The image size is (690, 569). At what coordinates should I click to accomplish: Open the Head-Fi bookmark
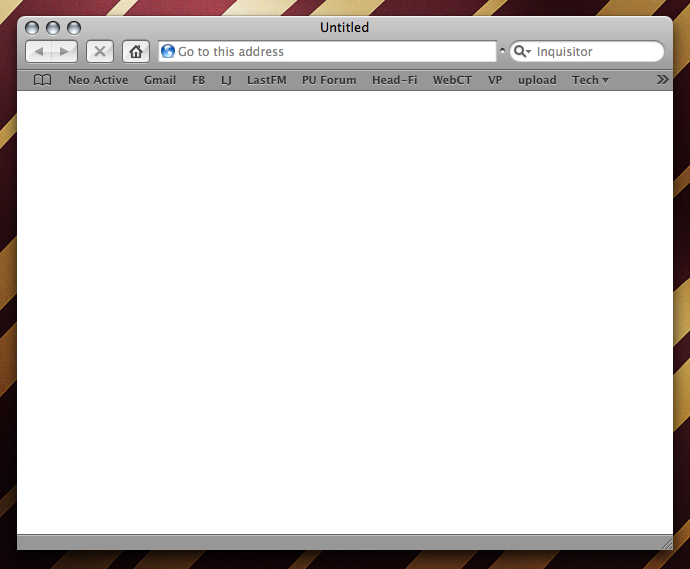pos(395,80)
